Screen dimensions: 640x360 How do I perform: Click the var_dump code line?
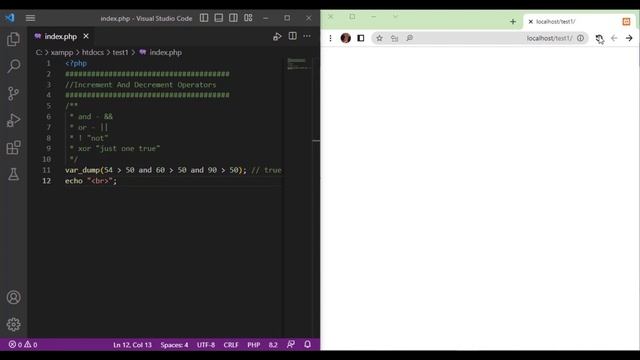(x=173, y=170)
